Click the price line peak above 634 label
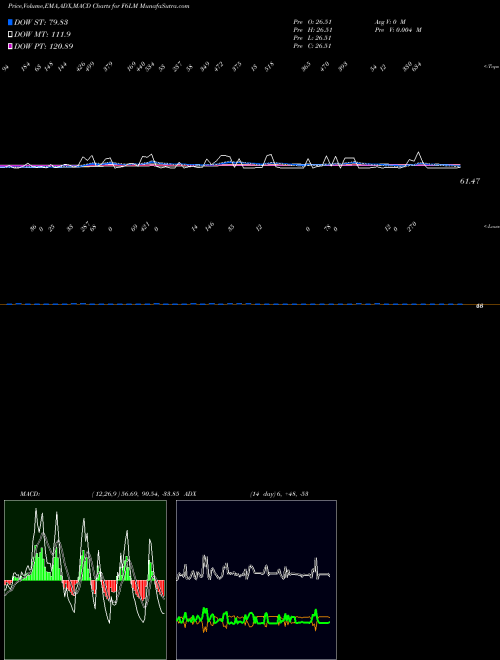Viewport: 500px width, 660px height. (418, 152)
